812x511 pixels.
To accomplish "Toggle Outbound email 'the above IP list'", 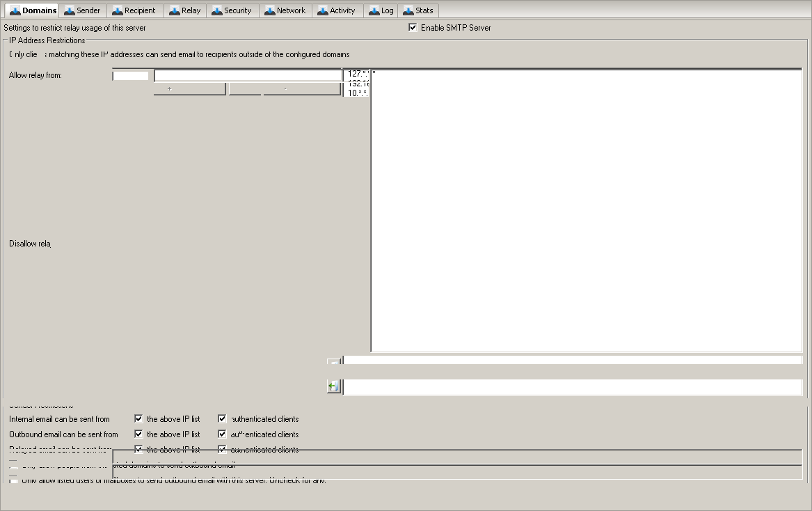I will 139,434.
